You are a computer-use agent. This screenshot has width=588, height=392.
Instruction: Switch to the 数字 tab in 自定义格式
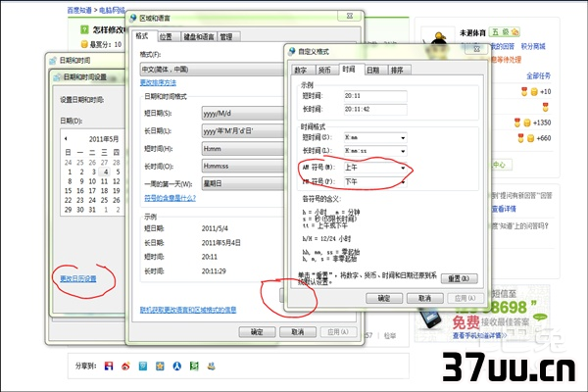tap(301, 71)
